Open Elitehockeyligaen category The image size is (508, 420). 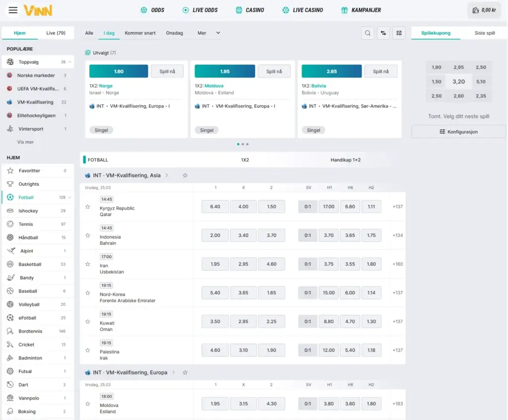coord(38,116)
